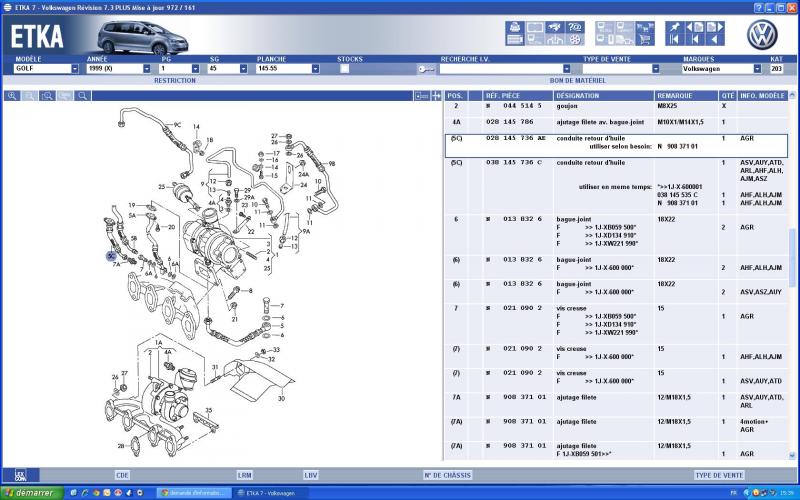Click the parts list scrollbar up arrow
This screenshot has width=800, height=500.
click(792, 95)
